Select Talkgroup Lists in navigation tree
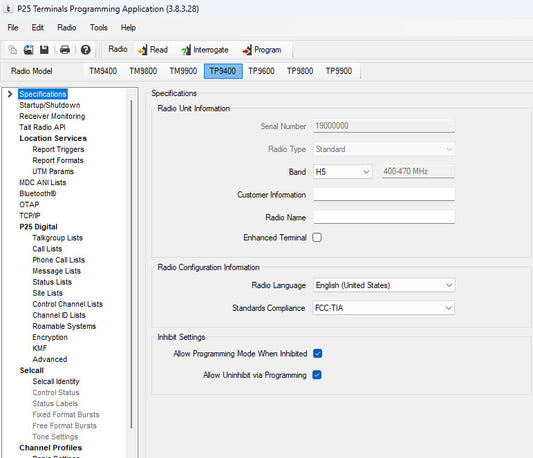Viewport: 533px width, 458px height. [x=57, y=238]
